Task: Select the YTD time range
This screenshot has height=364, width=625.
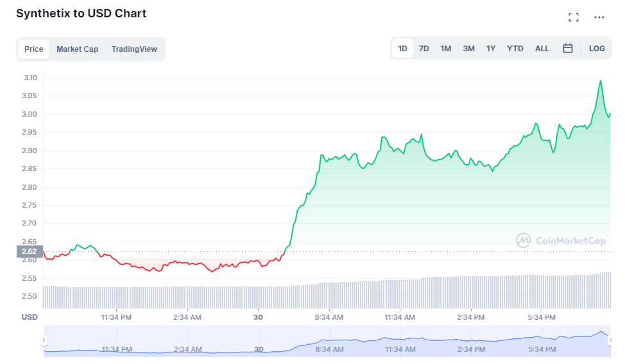Action: point(515,49)
